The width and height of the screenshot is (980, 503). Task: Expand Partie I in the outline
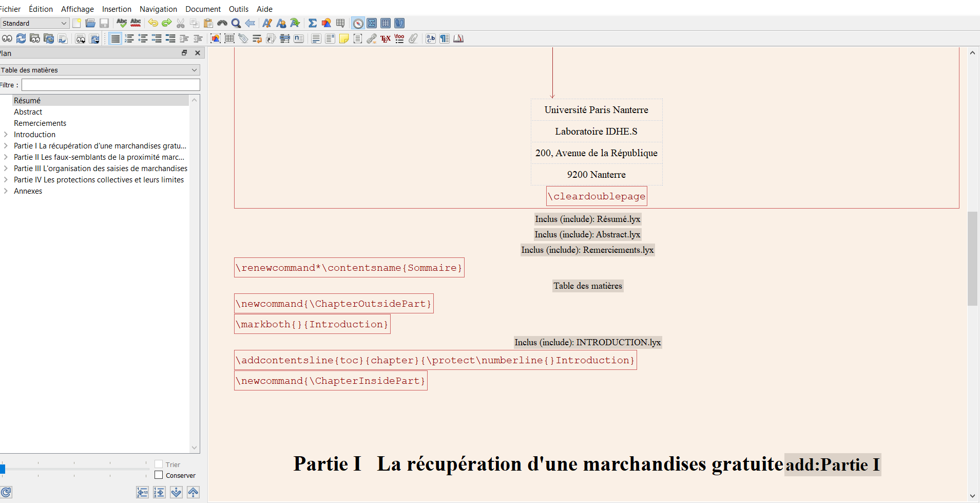point(6,146)
